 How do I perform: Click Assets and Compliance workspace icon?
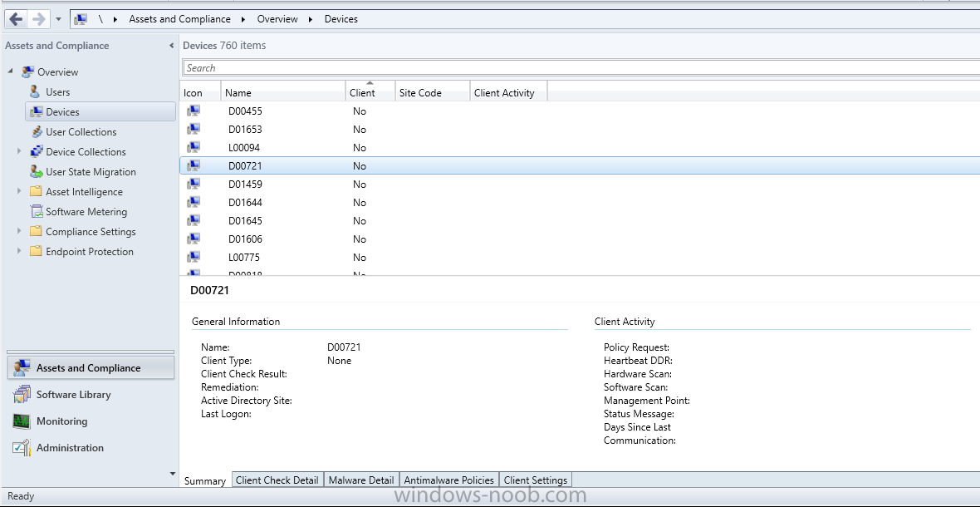(22, 367)
